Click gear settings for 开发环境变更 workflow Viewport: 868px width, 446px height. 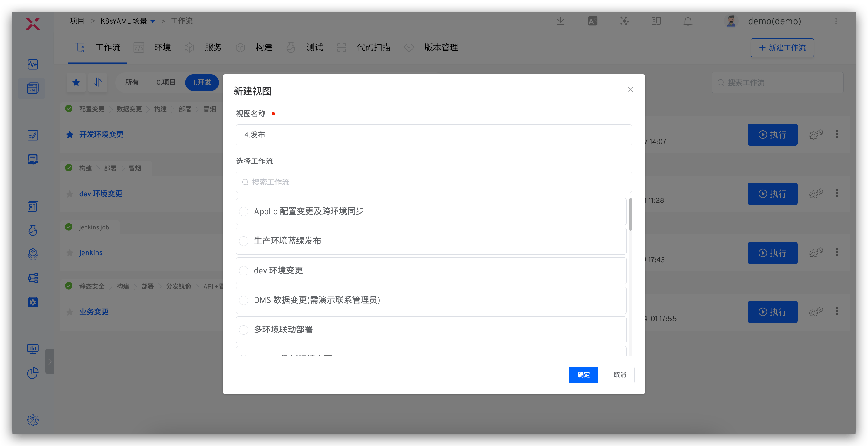click(816, 135)
